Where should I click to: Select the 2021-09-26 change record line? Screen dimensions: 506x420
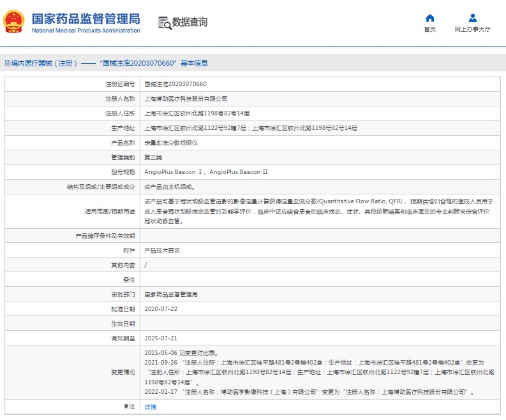[319, 372]
